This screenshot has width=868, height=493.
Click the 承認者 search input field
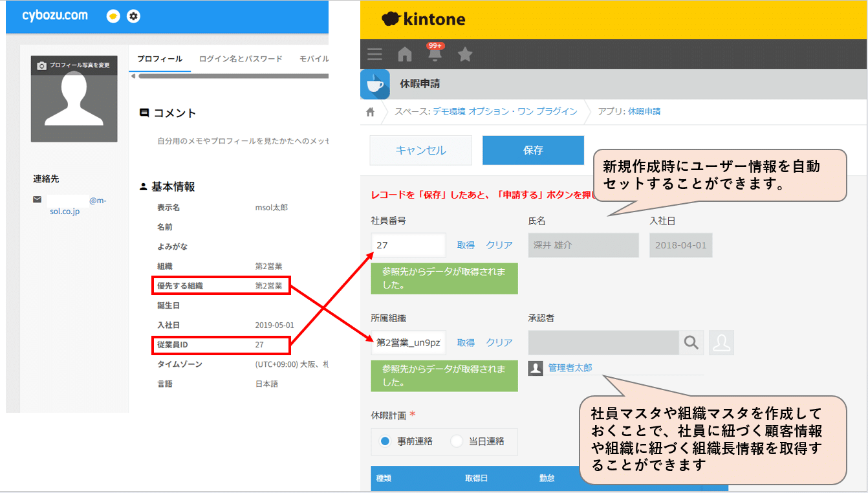pos(603,343)
